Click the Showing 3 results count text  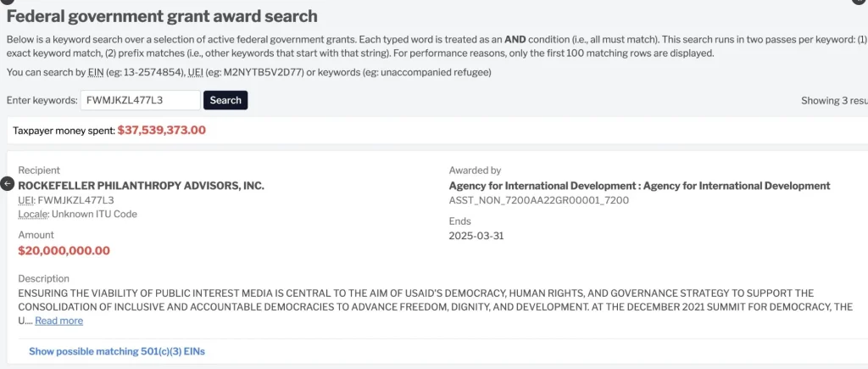[x=833, y=101]
